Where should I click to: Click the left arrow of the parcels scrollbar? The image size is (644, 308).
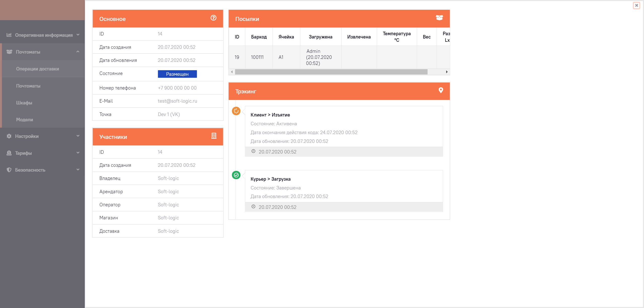pos(232,72)
